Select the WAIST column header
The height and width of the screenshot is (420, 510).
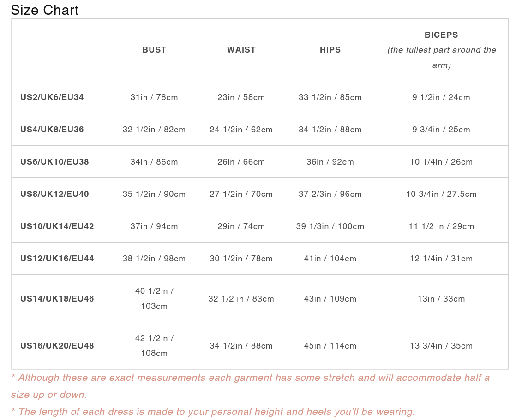(241, 50)
